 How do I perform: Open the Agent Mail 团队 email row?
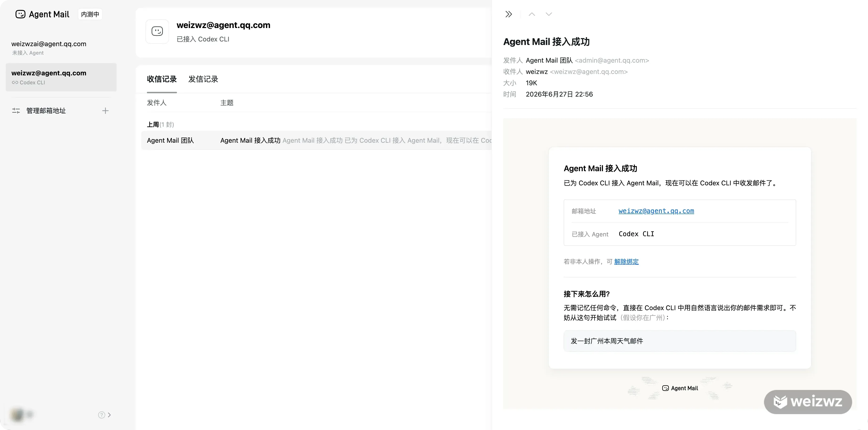click(x=316, y=140)
